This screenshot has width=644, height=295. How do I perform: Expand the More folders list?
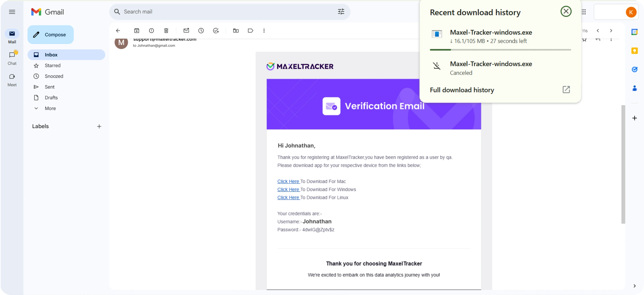(x=66, y=108)
